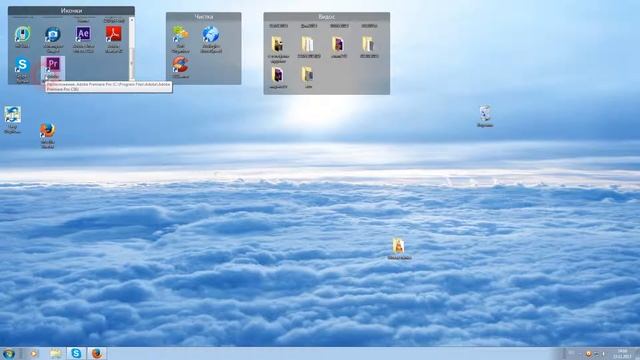This screenshot has height=360, width=640.
Task: Click the Чистка fence title bar
Action: click(204, 16)
